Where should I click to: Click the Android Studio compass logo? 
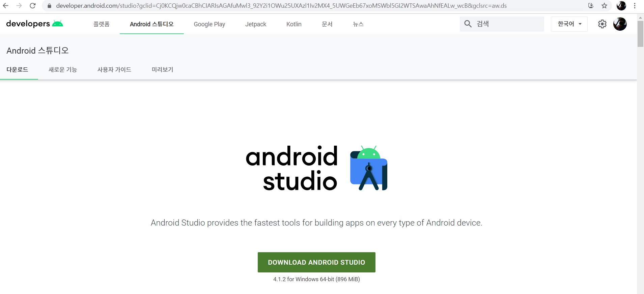tap(368, 168)
